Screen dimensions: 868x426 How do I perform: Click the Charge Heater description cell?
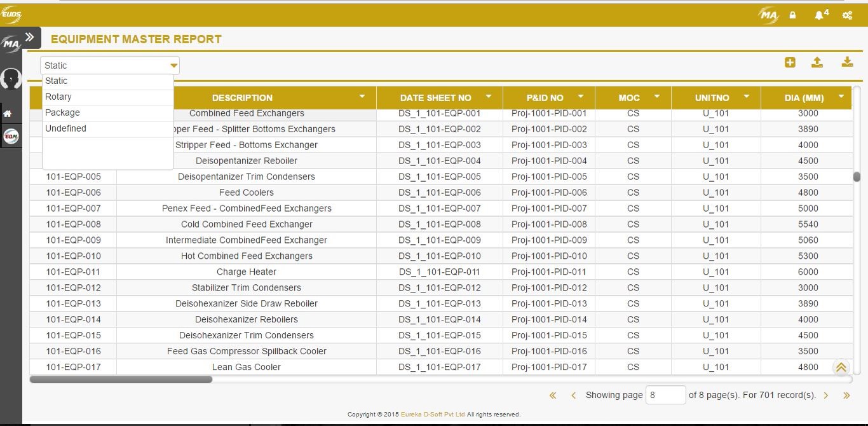point(247,272)
